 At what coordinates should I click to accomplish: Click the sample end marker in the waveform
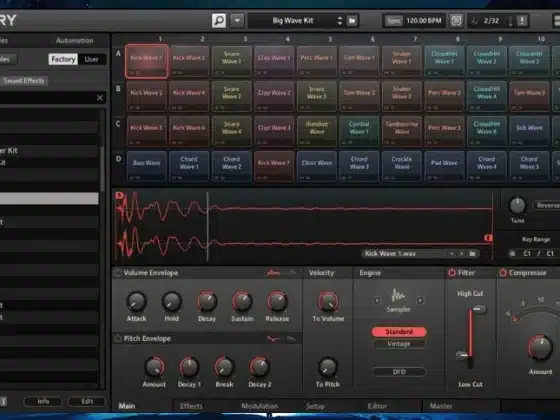(x=489, y=238)
